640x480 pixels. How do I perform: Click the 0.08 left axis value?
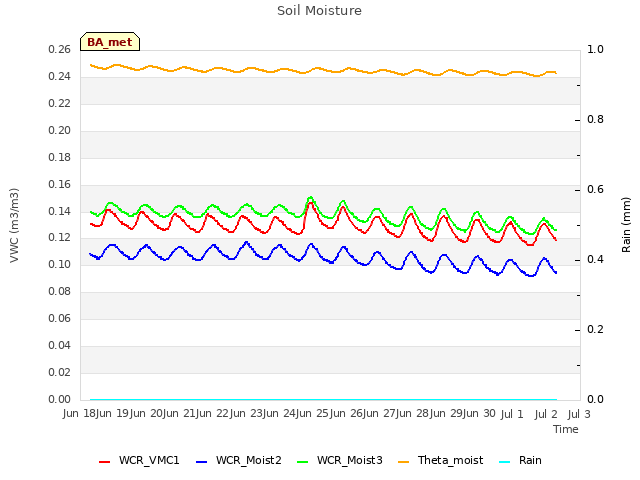coord(60,291)
